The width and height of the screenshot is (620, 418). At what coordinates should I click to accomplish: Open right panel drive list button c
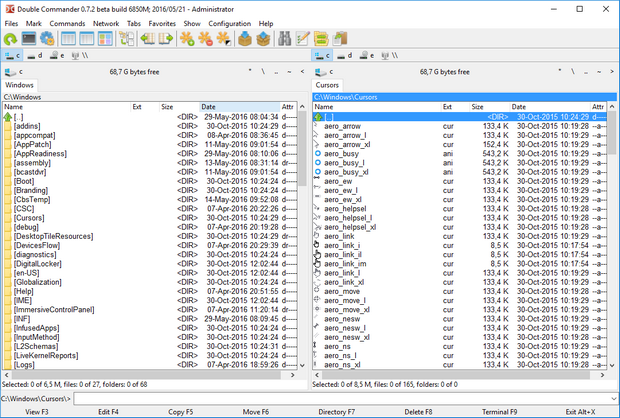(324, 72)
